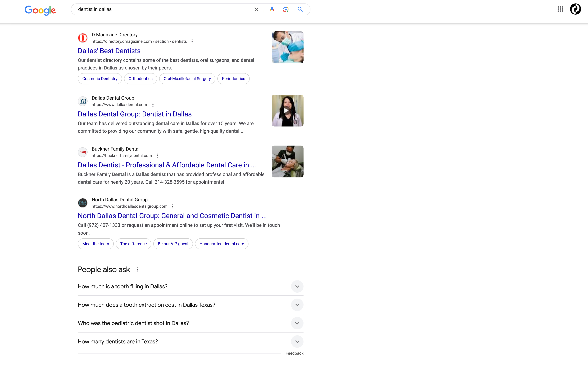Viewport: 588px width, 367px height.
Task: Open D Magazine dentist thumbnail image
Action: click(x=287, y=47)
